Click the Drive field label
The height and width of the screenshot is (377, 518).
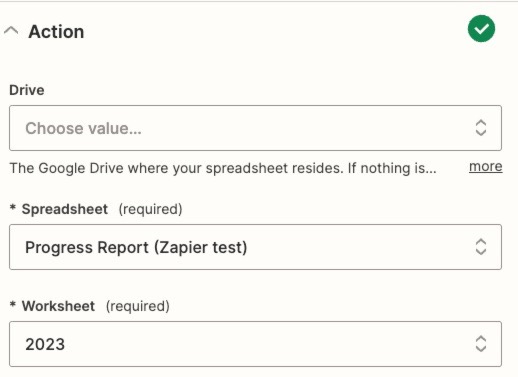tap(27, 90)
